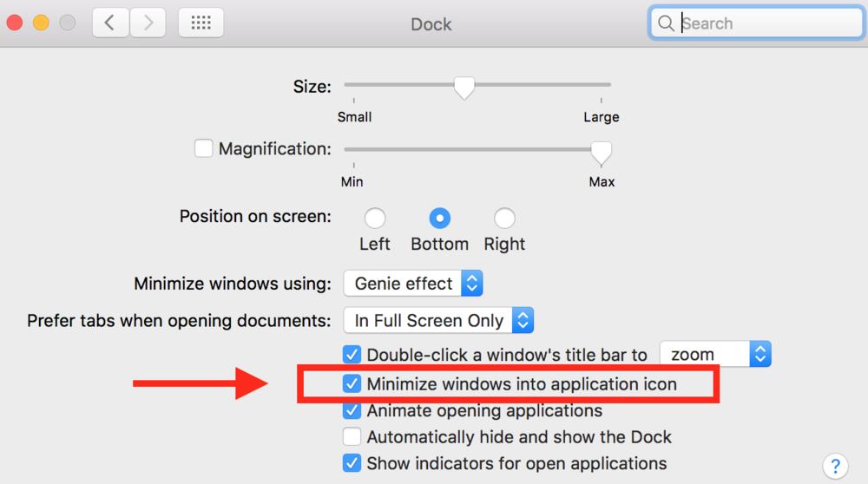The image size is (868, 484).
Task: Click the Dock Size slider thumb
Action: click(465, 87)
